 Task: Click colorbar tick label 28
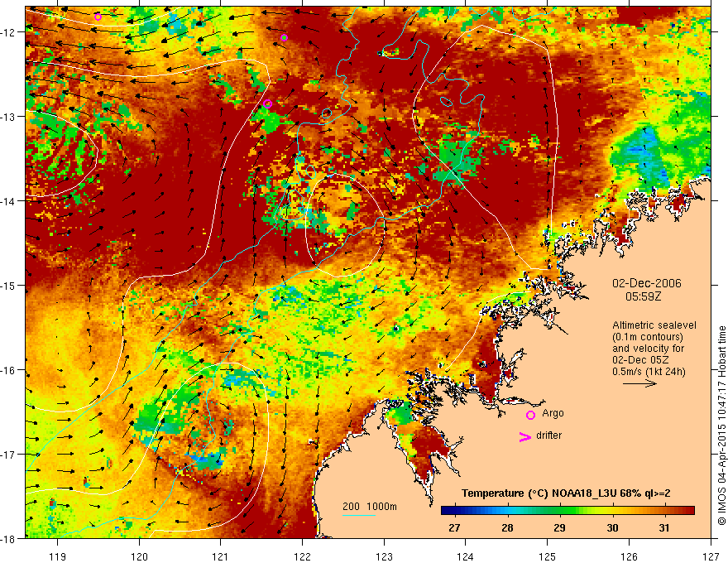click(x=507, y=527)
